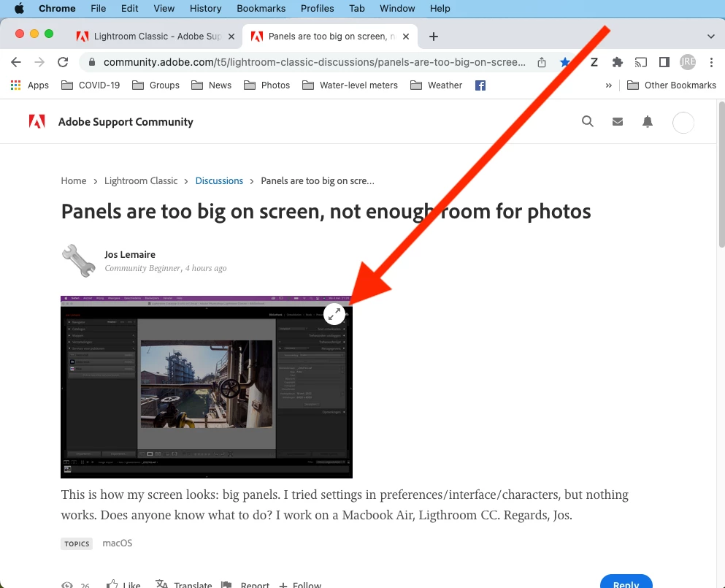
Task: Open the COVID-19 bookmarks folder
Action: (x=91, y=85)
